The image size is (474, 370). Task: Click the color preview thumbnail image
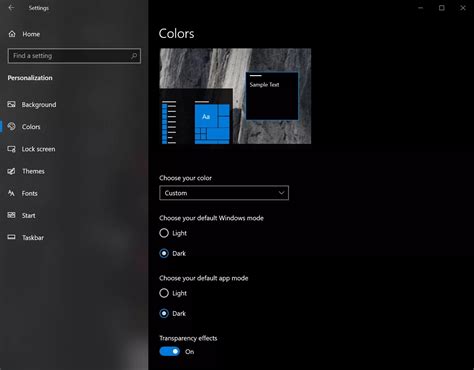(235, 96)
